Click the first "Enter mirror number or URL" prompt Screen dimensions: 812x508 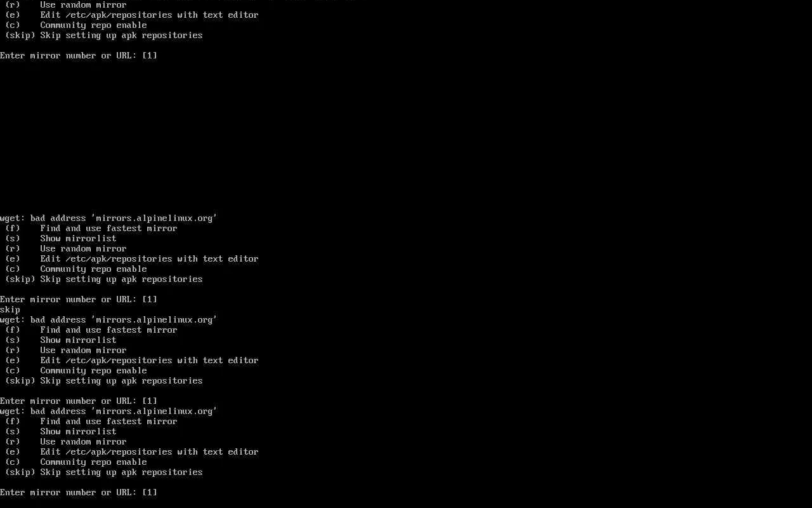[79, 56]
